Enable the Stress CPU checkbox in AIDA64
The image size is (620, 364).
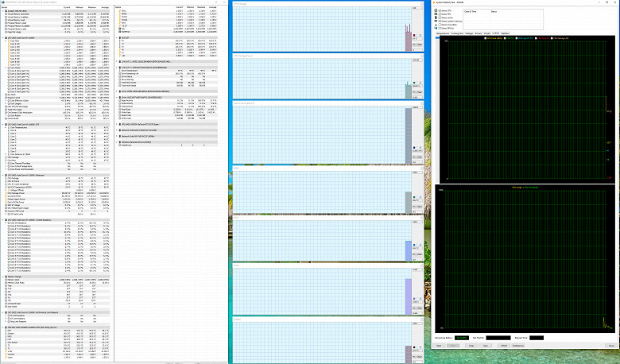click(x=440, y=10)
